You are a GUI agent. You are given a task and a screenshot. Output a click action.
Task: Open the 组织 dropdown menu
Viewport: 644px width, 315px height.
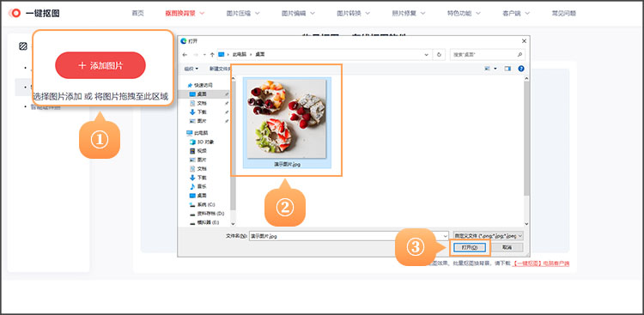point(191,69)
